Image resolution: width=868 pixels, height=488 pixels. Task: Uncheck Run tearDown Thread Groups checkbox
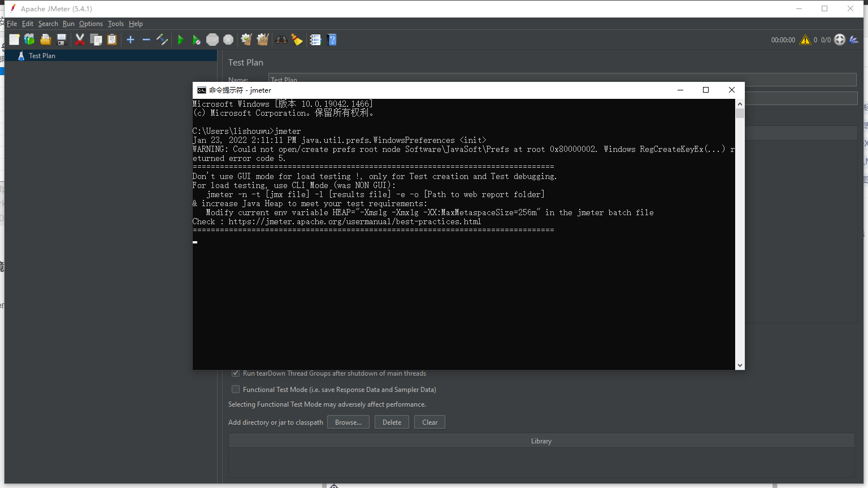(x=236, y=373)
